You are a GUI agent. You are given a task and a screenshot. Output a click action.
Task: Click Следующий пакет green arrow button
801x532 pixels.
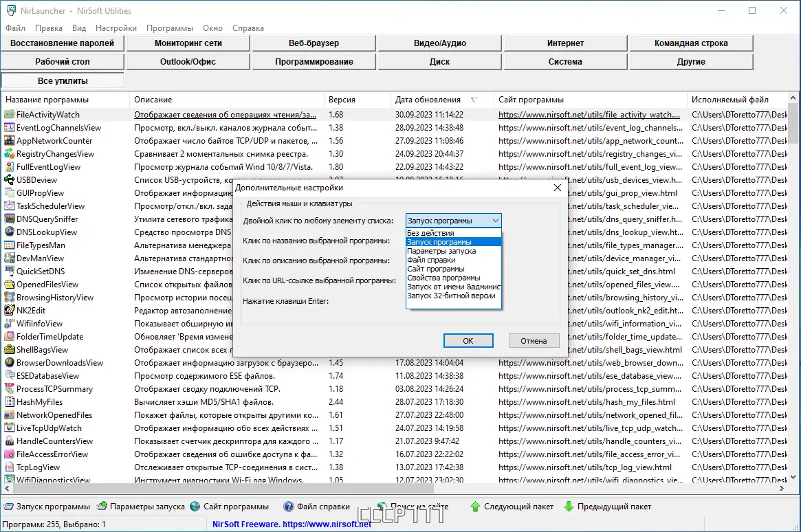pos(512,507)
